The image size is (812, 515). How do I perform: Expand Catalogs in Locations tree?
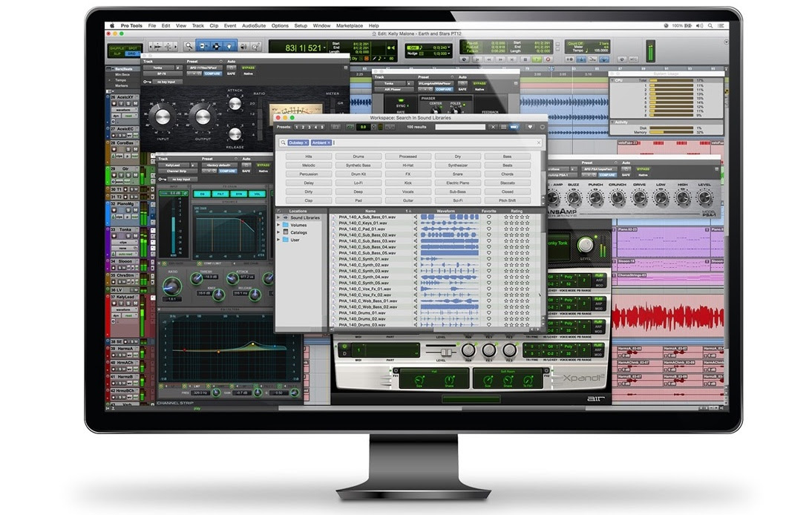278,232
